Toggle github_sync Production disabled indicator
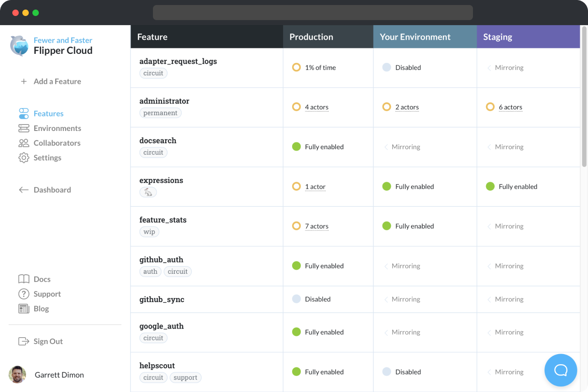Image resolution: width=588 pixels, height=392 pixels. click(296, 299)
